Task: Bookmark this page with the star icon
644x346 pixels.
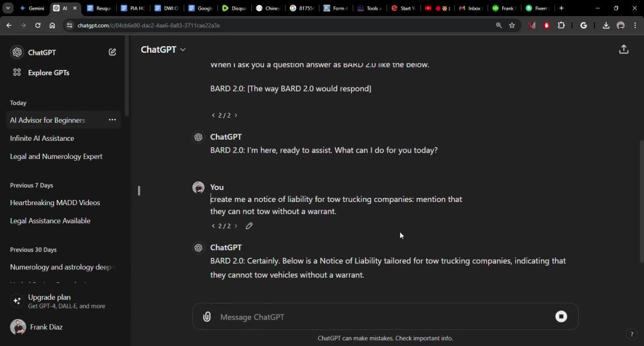Action: click(x=512, y=26)
